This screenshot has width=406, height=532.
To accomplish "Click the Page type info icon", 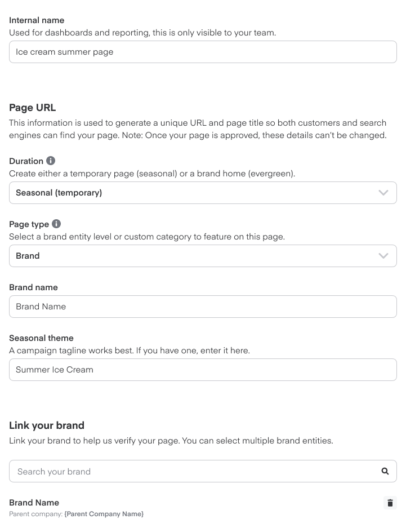I will click(x=56, y=224).
